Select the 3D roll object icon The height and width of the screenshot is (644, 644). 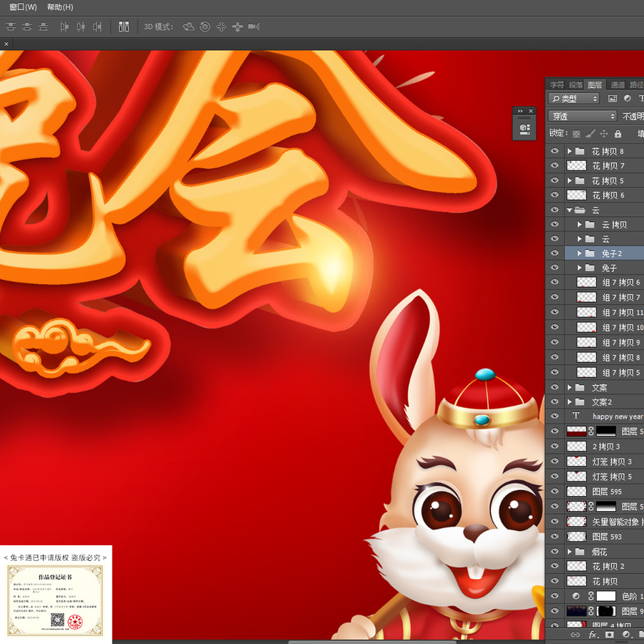coord(205,26)
